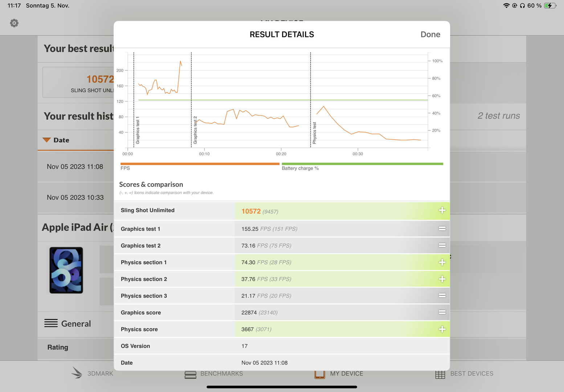
Task: Click equals icon in Physics section 3 row
Action: pyautogui.click(x=442, y=295)
